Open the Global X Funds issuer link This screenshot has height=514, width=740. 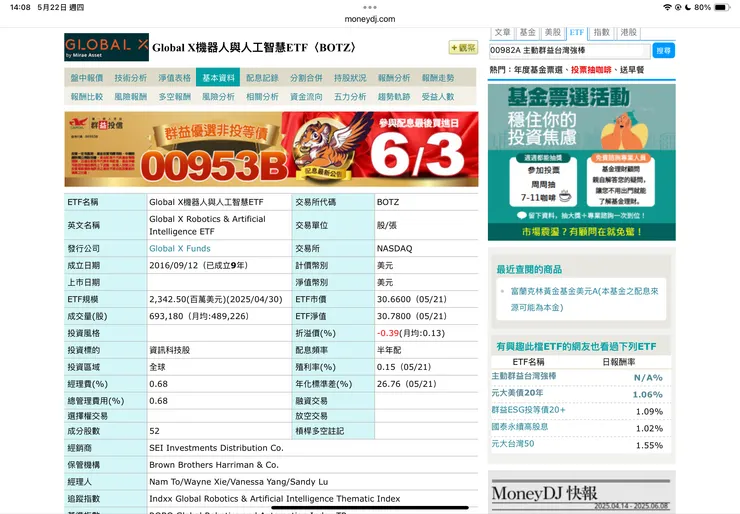click(180, 248)
